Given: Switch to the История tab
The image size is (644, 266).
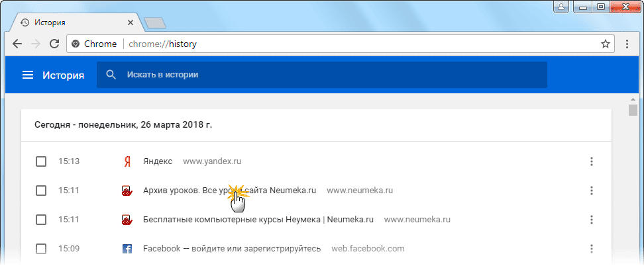Looking at the screenshot, I should point(73,22).
